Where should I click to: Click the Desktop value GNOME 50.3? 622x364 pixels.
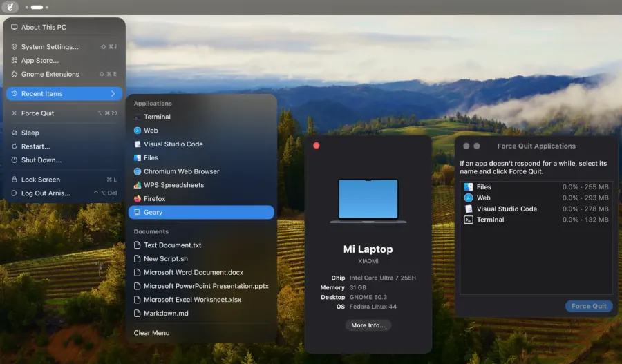pos(368,297)
